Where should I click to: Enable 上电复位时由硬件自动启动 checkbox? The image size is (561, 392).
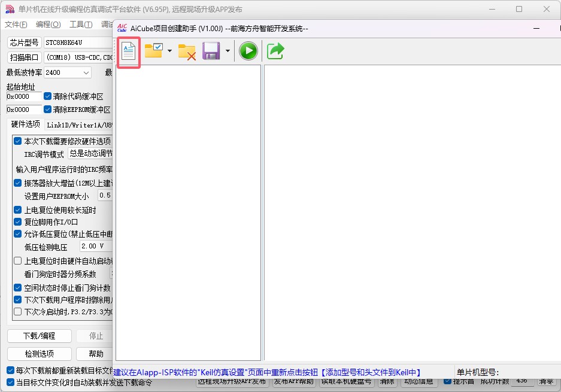17,261
